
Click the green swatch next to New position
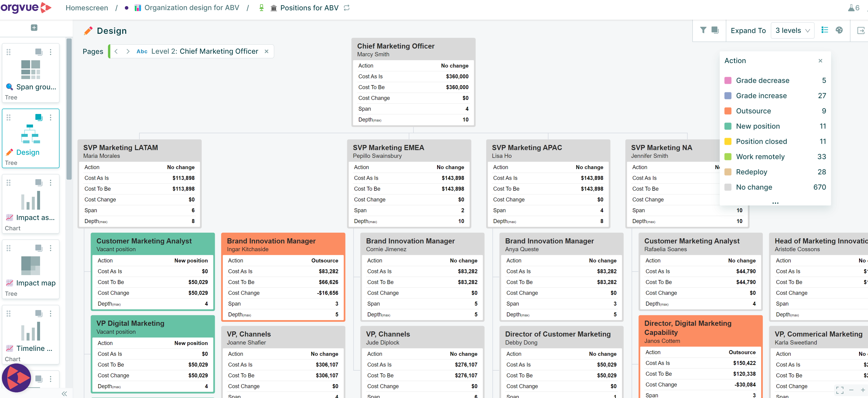[728, 126]
